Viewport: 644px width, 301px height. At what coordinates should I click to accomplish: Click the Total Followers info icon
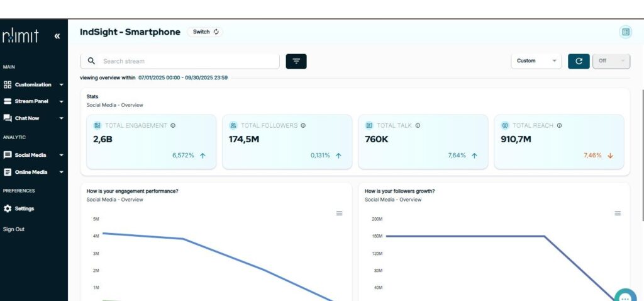[x=303, y=126]
